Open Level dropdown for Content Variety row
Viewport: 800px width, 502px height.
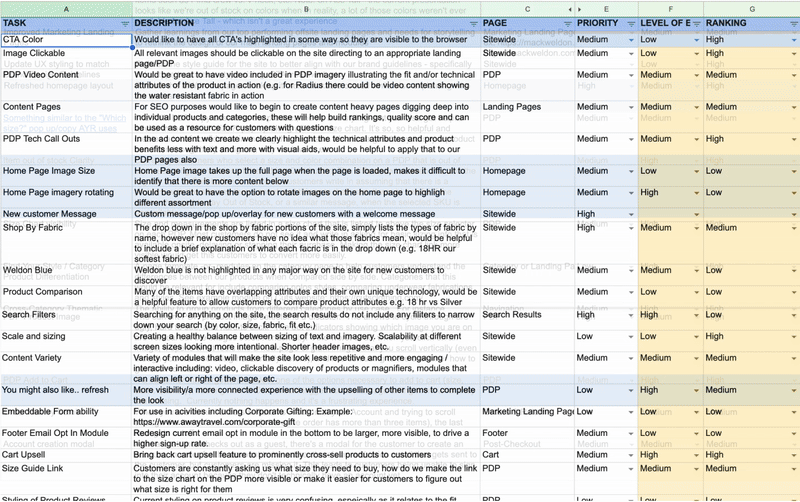(696, 358)
